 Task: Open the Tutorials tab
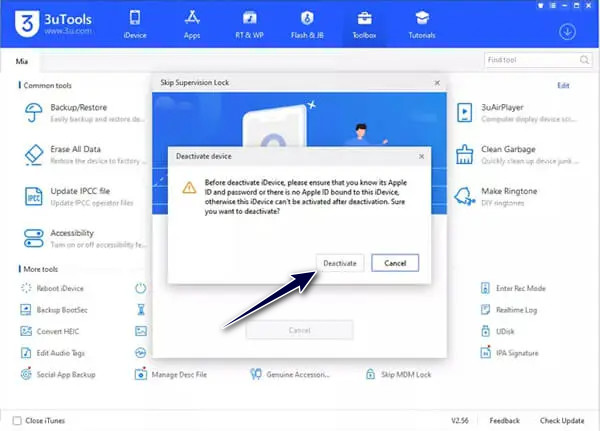(422, 25)
